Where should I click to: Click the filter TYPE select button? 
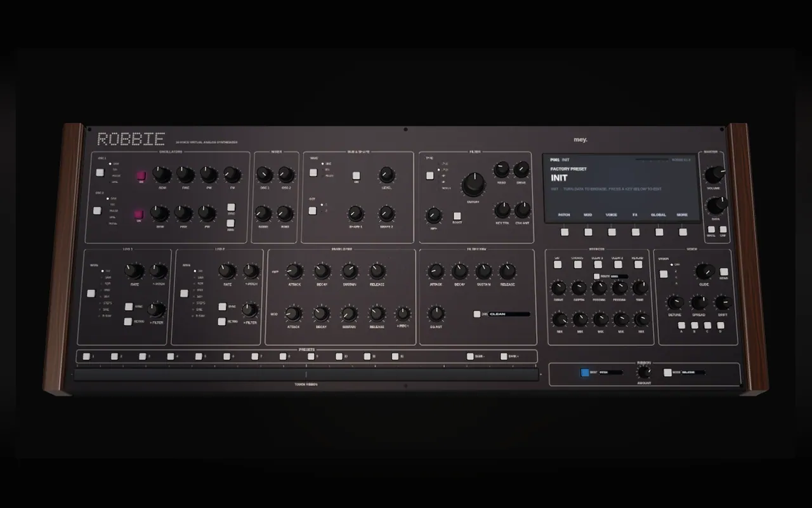pyautogui.click(x=429, y=175)
